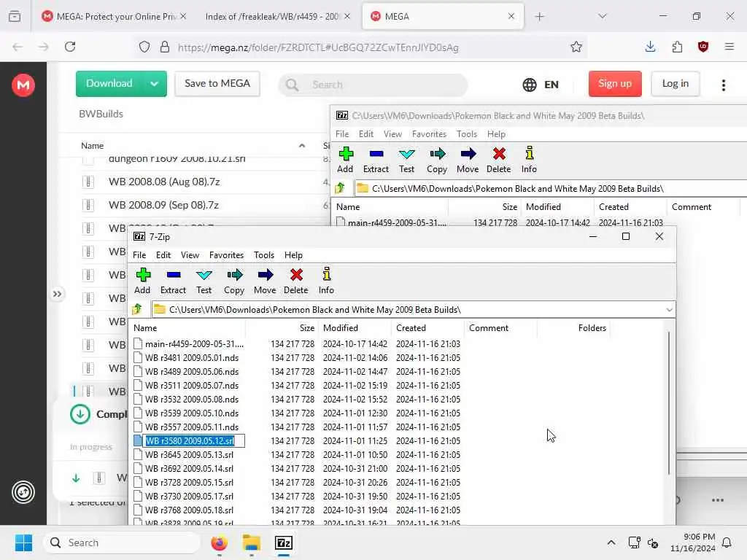
Task: Click the Delete icon in front 7-Zip window
Action: click(296, 275)
